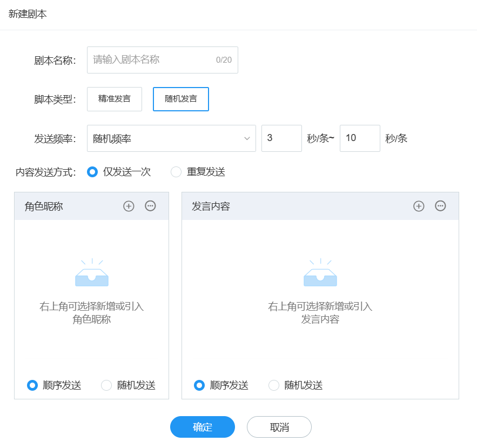
Task: Click the maximum frequency field showing 10
Action: point(360,138)
